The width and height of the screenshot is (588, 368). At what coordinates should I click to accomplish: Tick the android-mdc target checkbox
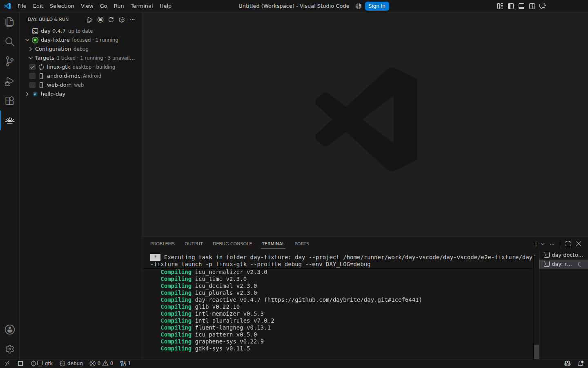(x=33, y=76)
